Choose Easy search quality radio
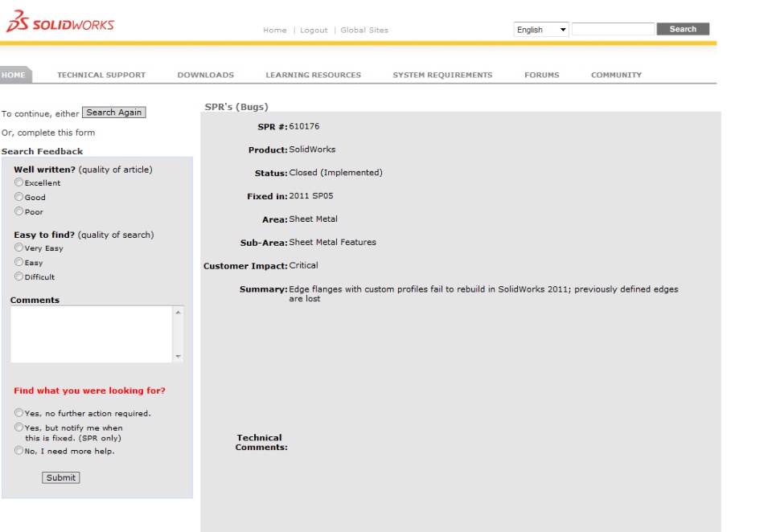The height and width of the screenshot is (532, 772). pos(18,262)
